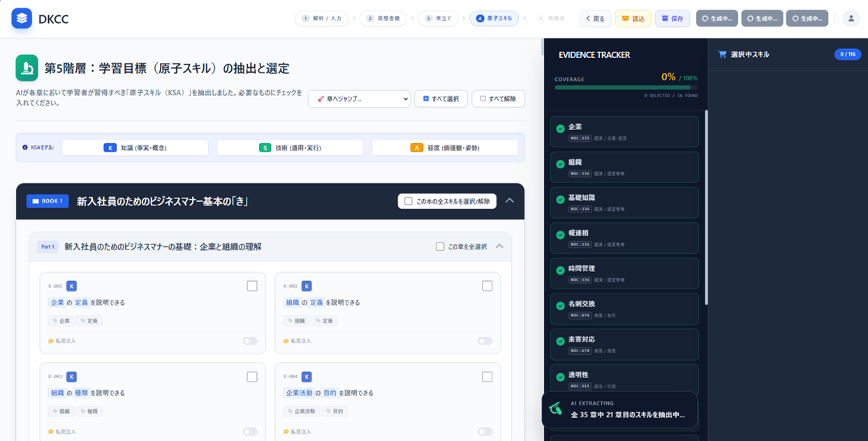Enable 私見注入 switch on K-001
The image size is (868, 441).
pyautogui.click(x=250, y=341)
